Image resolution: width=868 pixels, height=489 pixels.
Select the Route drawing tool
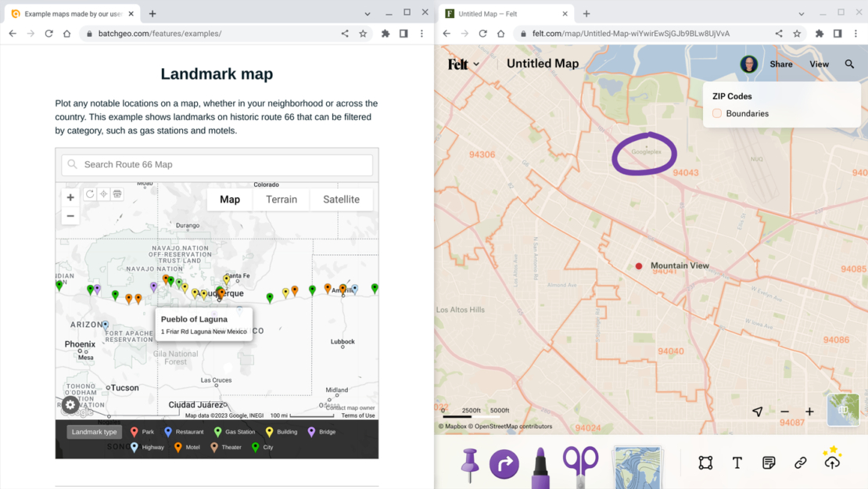tap(504, 463)
